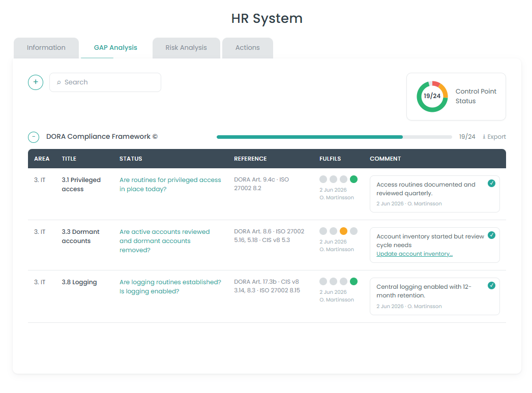Select the second grey fulfil dot for Logging
Screen dimensions: 532x393
pos(334,281)
